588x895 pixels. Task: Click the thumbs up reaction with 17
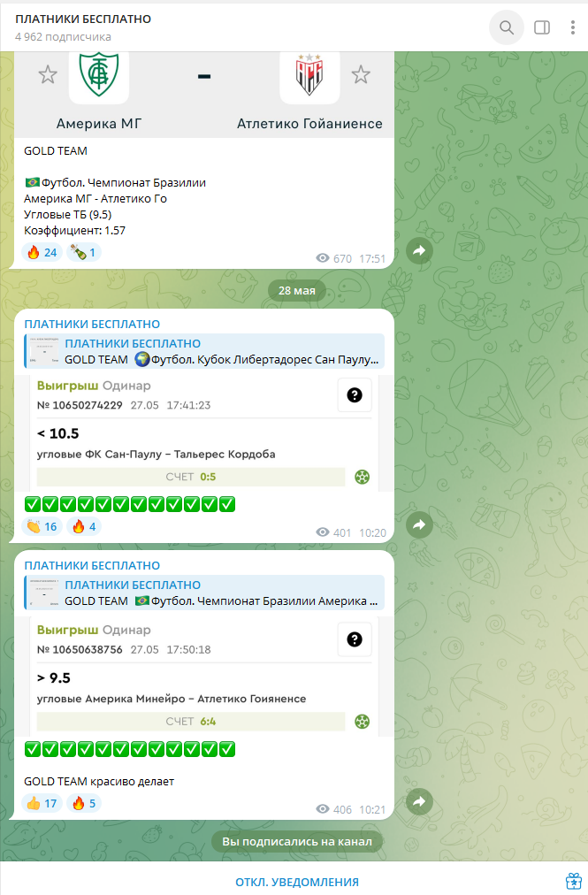point(42,803)
